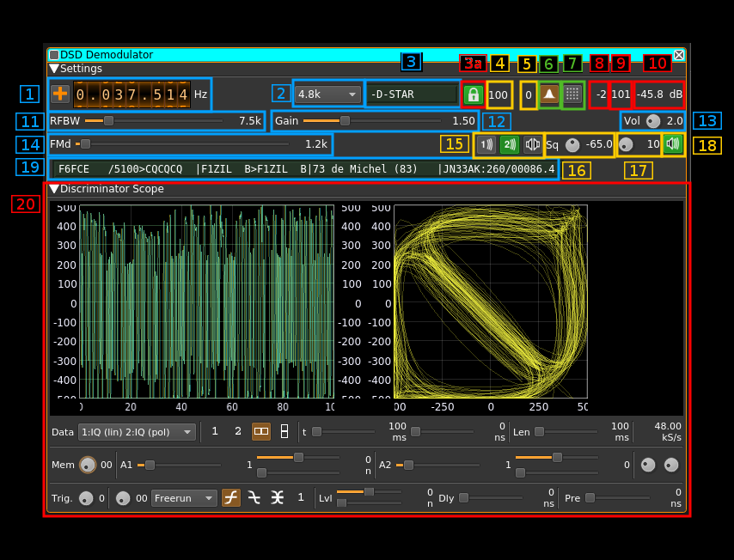
Task: Collapse the Discriminator Scope section triangle
Action: (54, 189)
